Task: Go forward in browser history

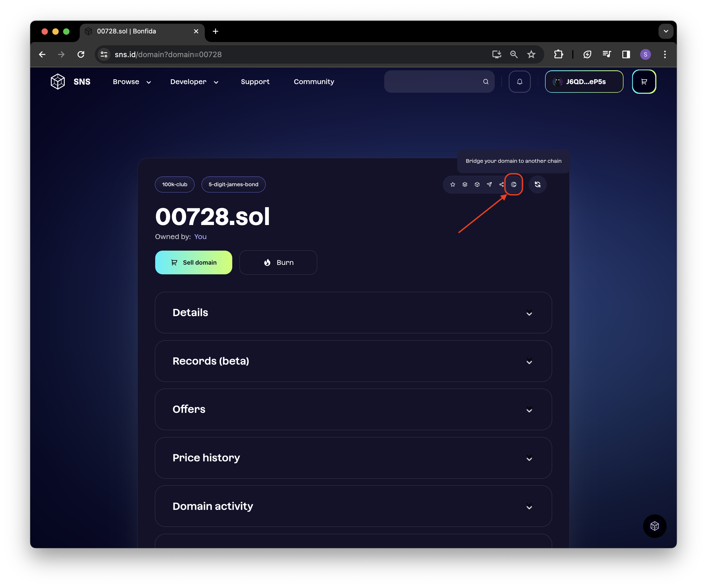Action: click(61, 54)
